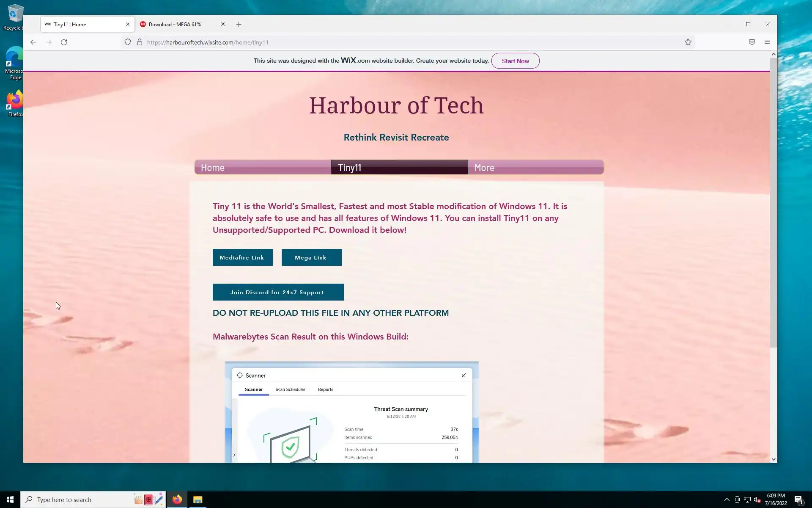This screenshot has height=508, width=812.
Task: Click the tracking protection shield icon
Action: pos(127,42)
